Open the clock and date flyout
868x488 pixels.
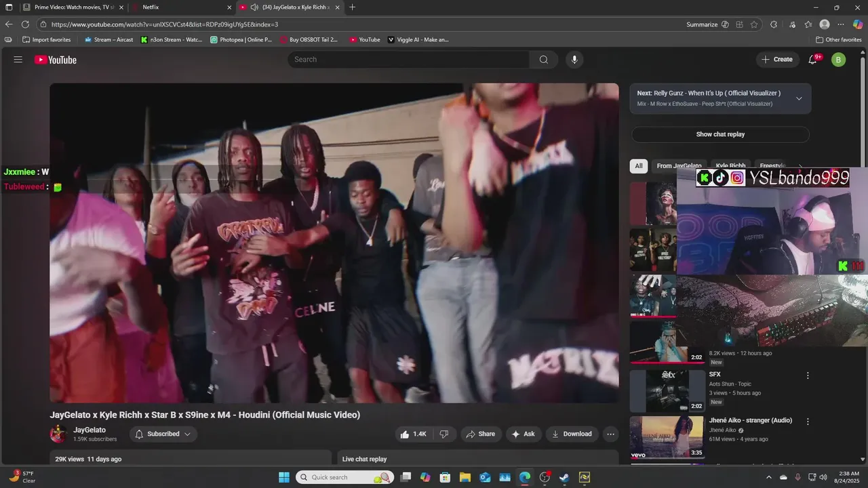tap(848, 477)
